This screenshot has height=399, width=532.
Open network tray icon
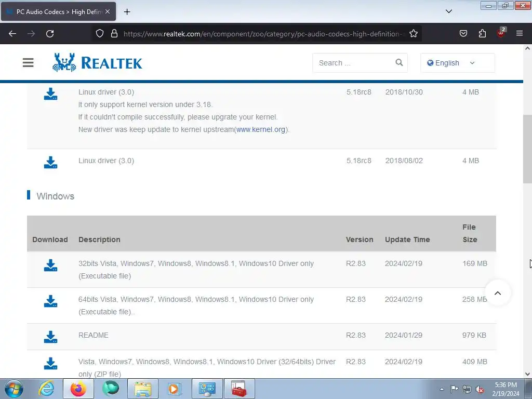point(467,390)
